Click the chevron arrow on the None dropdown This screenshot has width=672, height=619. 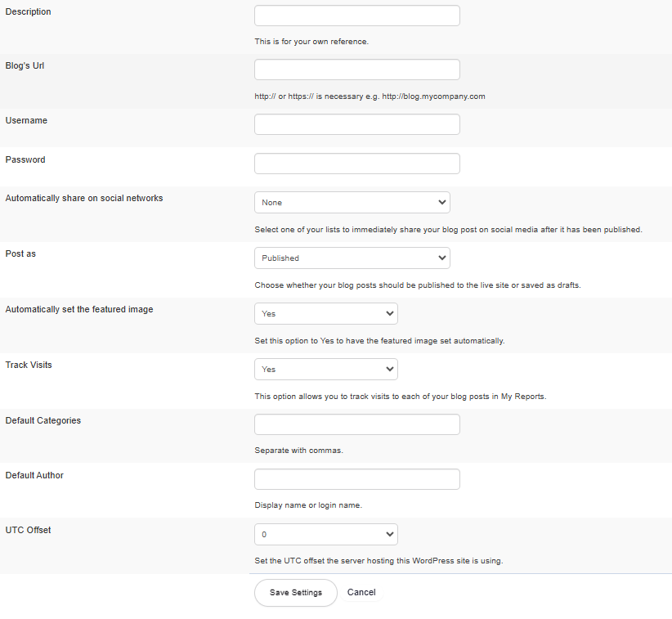coord(441,202)
